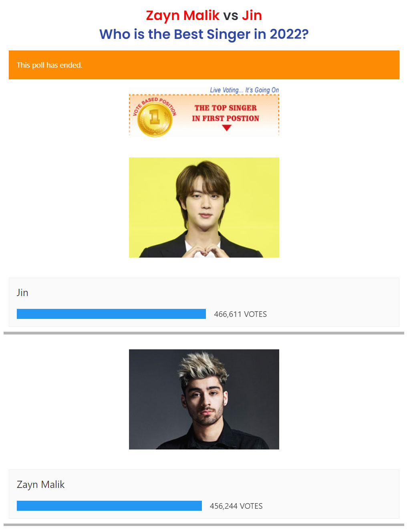Click the 'vs' text in the title
Viewport: 409px width, 532px height.
(x=231, y=16)
